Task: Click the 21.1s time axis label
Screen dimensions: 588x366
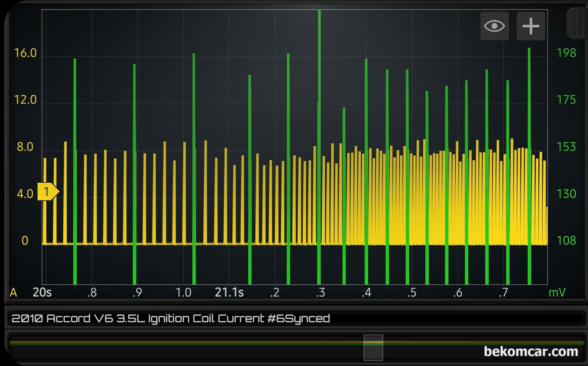Action: click(229, 293)
